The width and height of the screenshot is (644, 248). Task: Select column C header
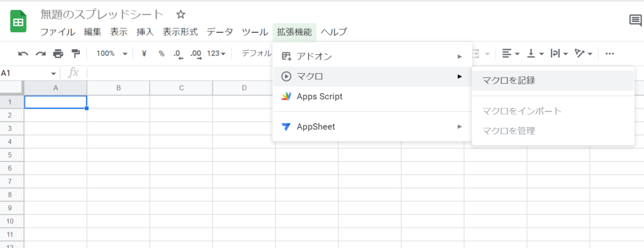181,88
